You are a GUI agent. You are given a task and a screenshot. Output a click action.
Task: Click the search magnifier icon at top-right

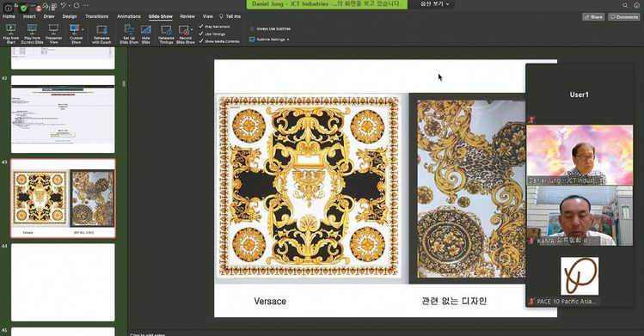(x=625, y=5)
